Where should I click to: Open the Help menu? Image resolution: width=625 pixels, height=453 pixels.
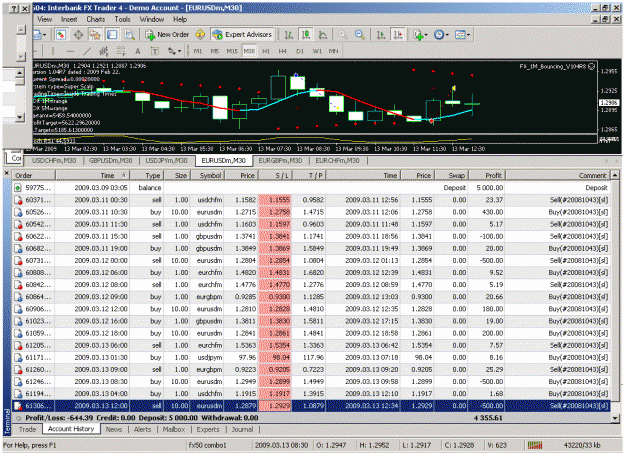click(180, 19)
